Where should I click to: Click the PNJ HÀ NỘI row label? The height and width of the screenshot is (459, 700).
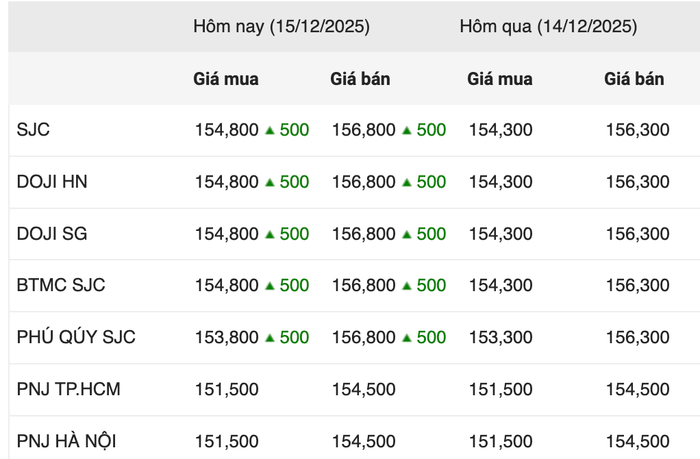pyautogui.click(x=73, y=441)
